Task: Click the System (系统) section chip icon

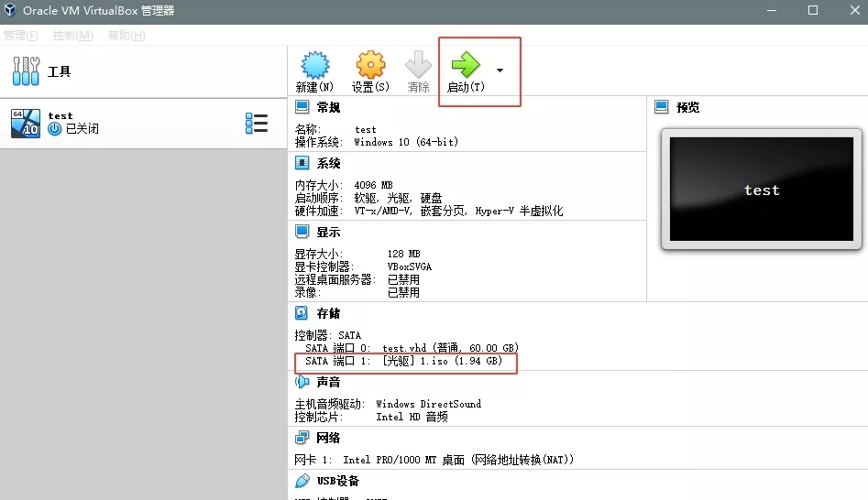Action: [302, 163]
